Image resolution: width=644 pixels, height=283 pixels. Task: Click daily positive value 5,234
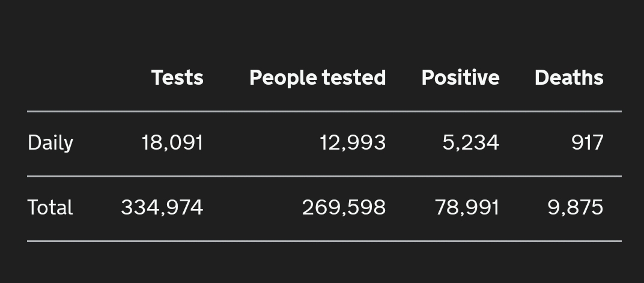tap(470, 143)
